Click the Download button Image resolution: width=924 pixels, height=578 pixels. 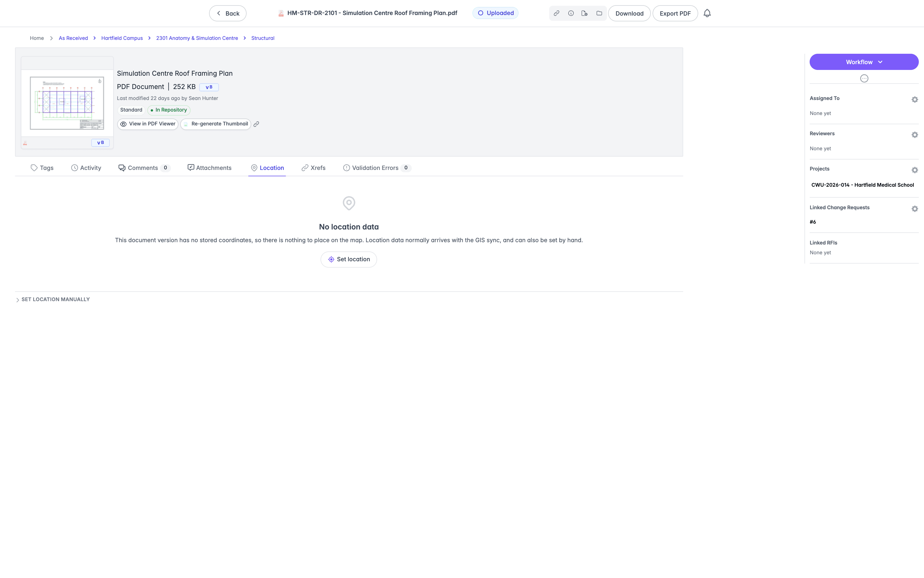[629, 13]
